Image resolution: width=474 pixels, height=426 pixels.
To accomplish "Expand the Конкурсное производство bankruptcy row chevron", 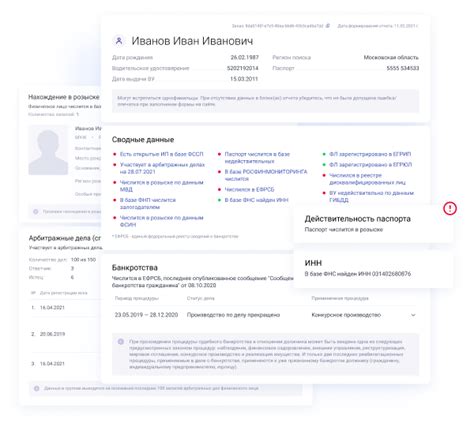I will click(x=413, y=315).
